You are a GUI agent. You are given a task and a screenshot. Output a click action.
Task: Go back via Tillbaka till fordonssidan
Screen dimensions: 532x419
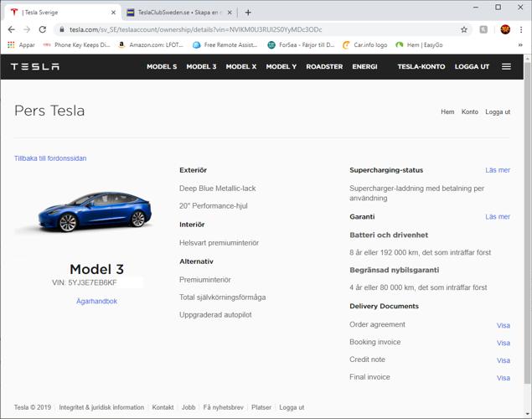[50, 158]
